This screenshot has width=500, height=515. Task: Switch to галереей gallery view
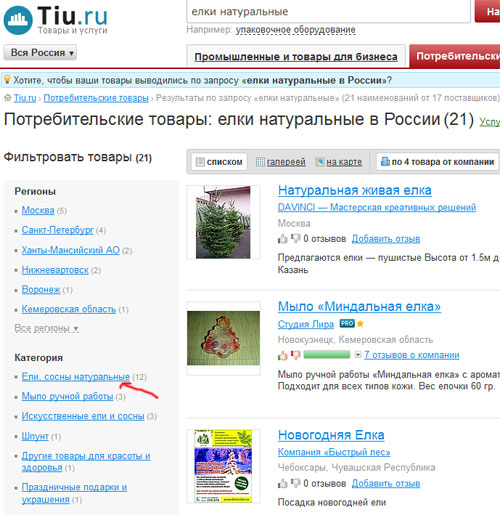tap(281, 162)
